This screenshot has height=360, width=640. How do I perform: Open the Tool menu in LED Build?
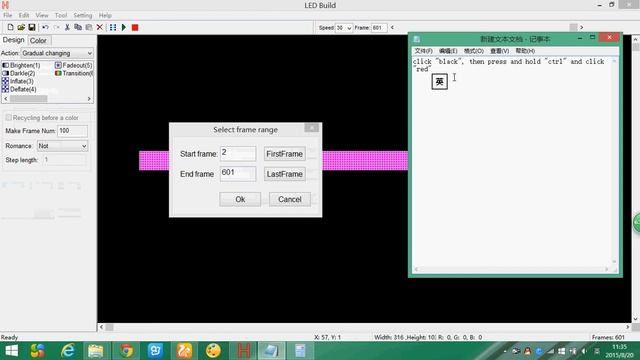(61, 15)
